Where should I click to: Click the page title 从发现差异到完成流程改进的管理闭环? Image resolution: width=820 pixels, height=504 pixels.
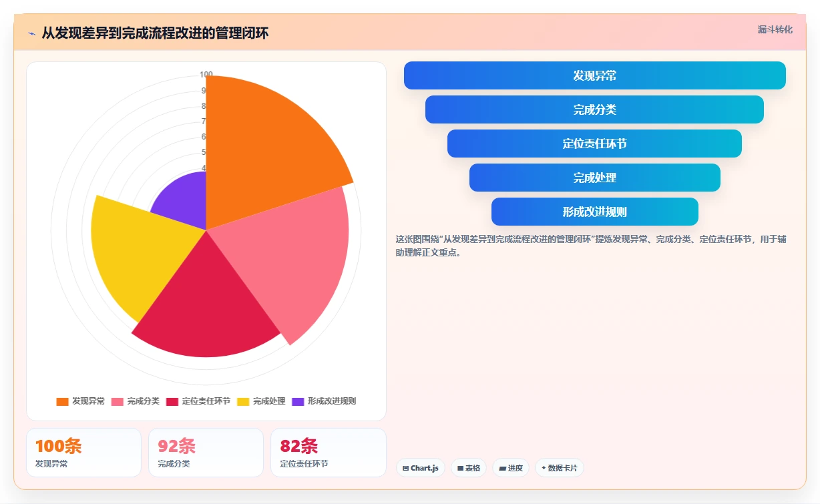coord(155,33)
